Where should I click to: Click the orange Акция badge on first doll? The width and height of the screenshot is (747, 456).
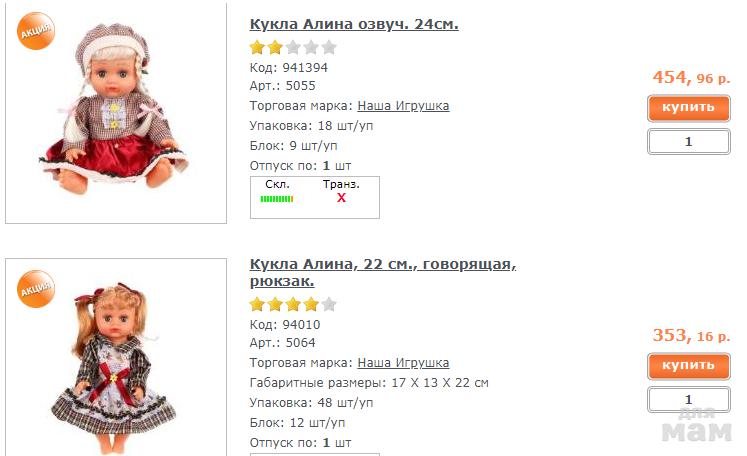click(36, 32)
